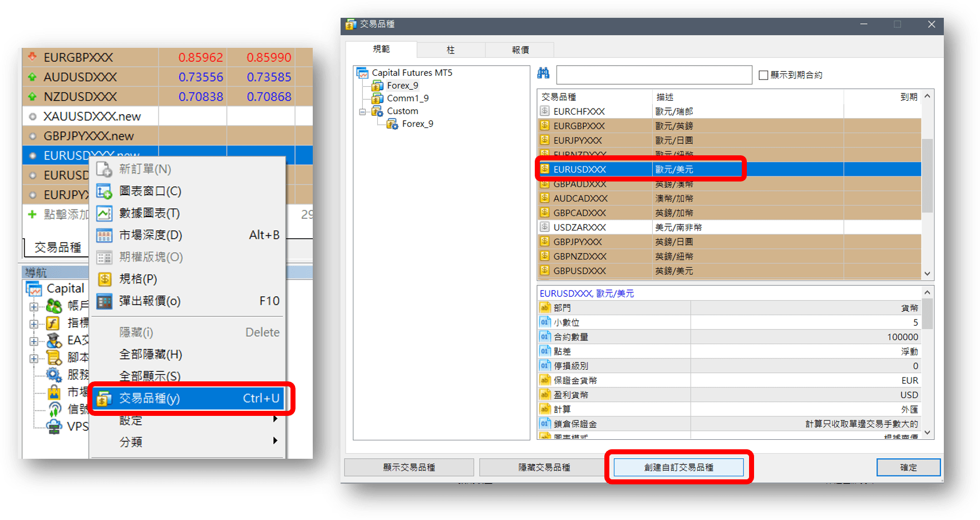980x520 pixels.
Task: Click the 創建自訂交易品種 button
Action: tap(678, 467)
